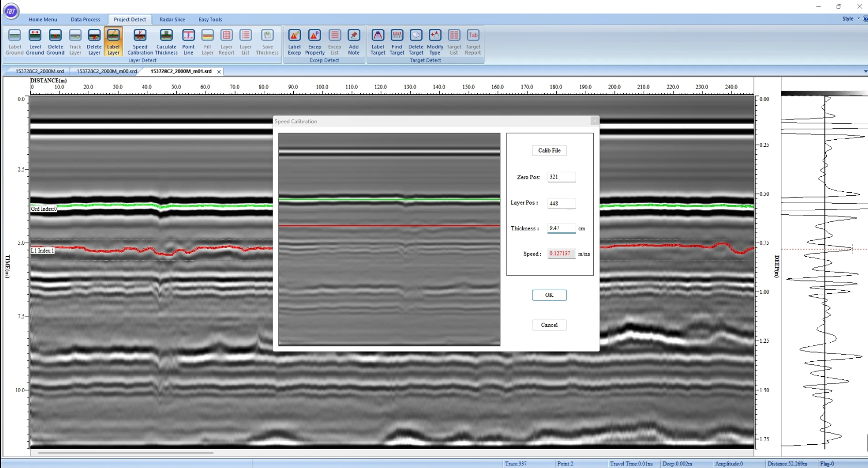Close the 153728C2_2000M_m01.srd file tab
This screenshot has width=868, height=468.
[x=219, y=72]
